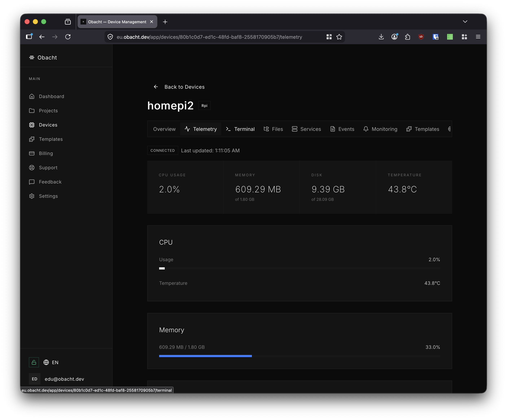The width and height of the screenshot is (507, 420).
Task: Expand the list all tabs chevron
Action: [465, 22]
